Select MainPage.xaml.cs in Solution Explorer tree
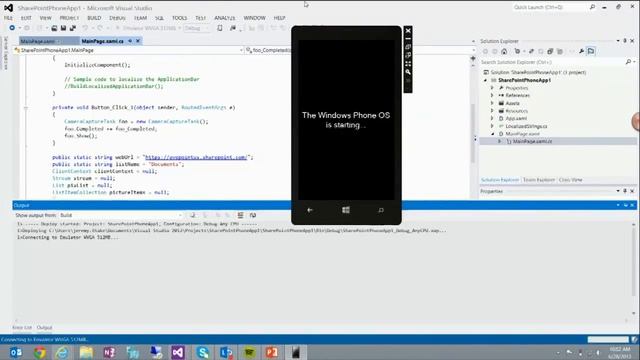 point(532,141)
